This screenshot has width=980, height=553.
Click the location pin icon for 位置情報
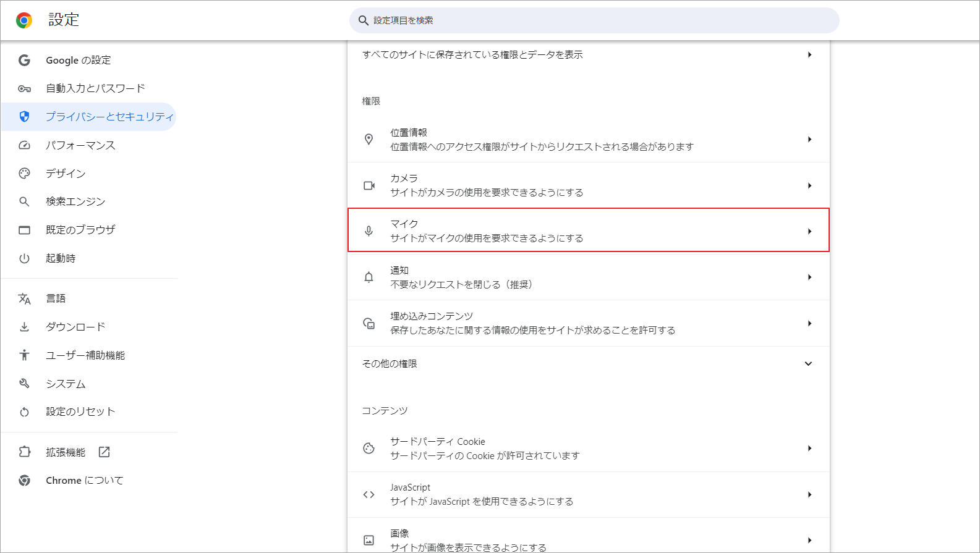tap(369, 140)
